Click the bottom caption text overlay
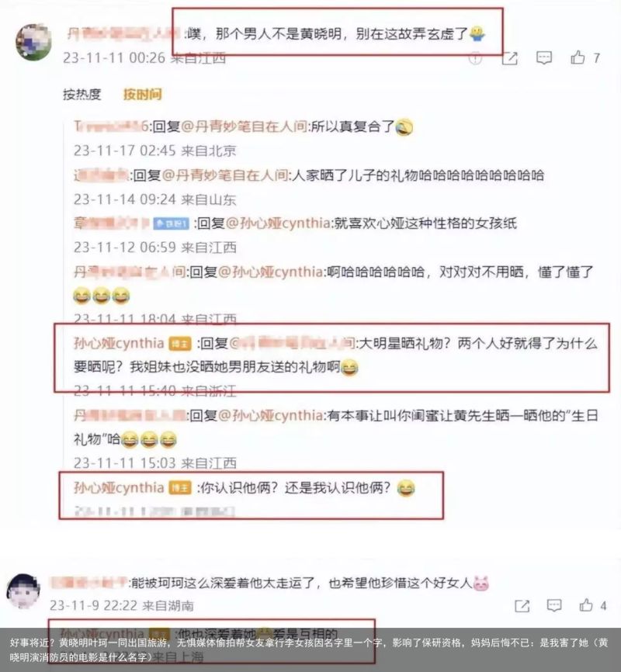Image resolution: width=621 pixels, height=672 pixels. tap(310, 649)
